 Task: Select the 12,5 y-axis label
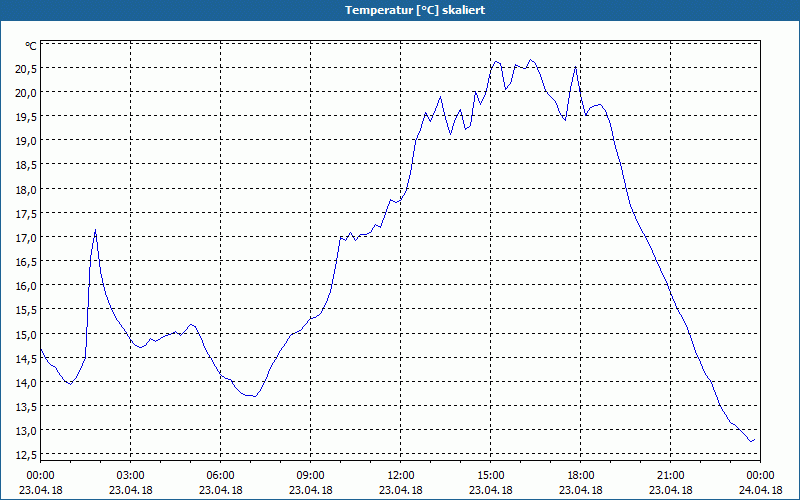coord(26,456)
